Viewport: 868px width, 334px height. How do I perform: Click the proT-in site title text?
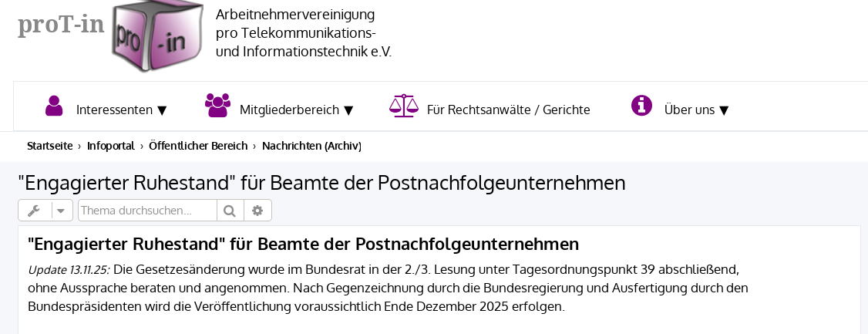[x=61, y=25]
